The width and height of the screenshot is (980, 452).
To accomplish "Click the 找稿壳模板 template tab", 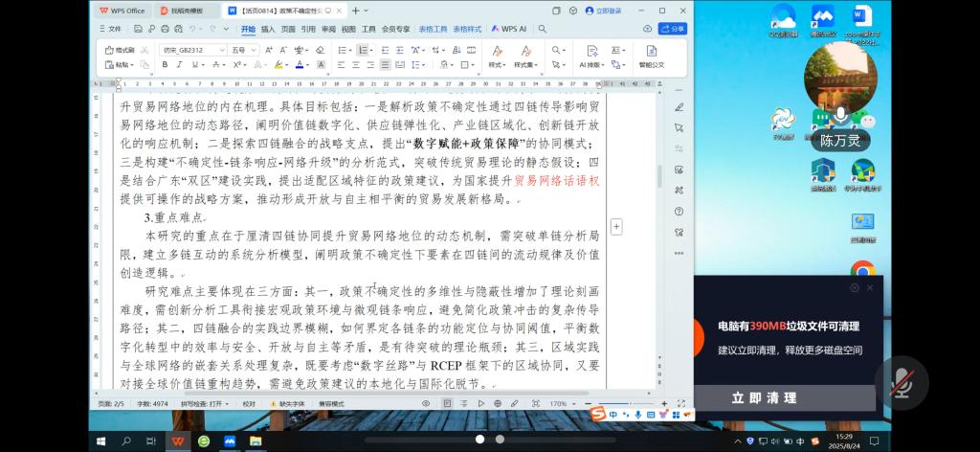I will point(189,11).
